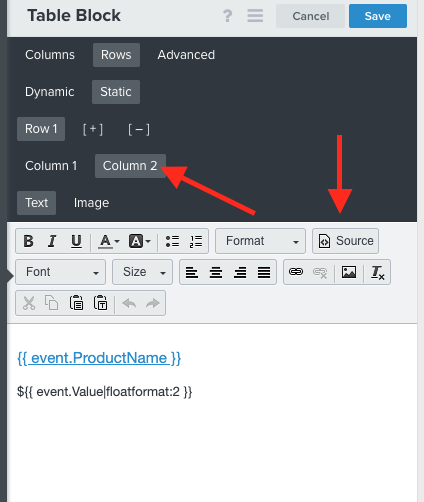
Task: Open the Size dropdown
Action: click(142, 272)
